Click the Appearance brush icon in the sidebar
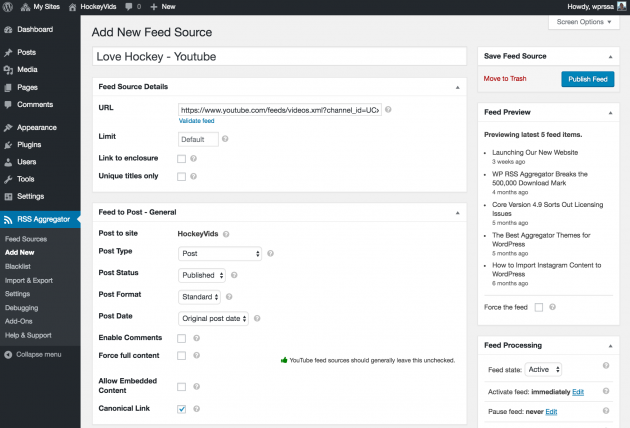 coord(8,128)
